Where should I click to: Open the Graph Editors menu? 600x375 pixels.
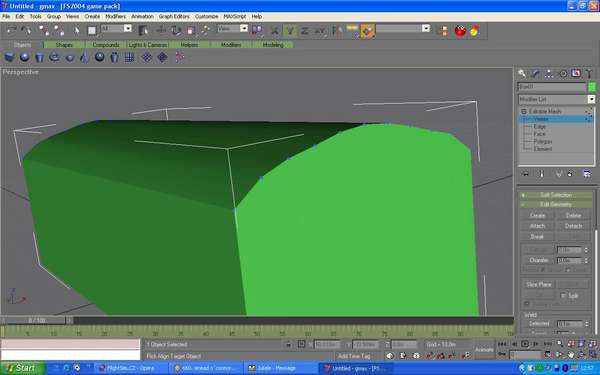(174, 16)
